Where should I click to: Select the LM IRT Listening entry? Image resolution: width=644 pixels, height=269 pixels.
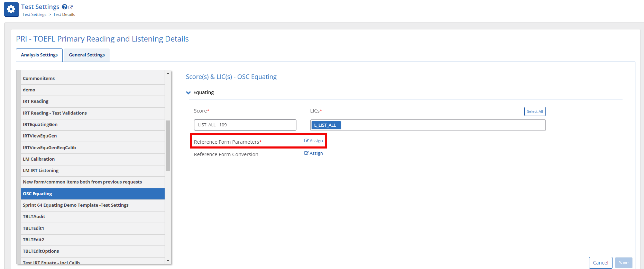93,171
